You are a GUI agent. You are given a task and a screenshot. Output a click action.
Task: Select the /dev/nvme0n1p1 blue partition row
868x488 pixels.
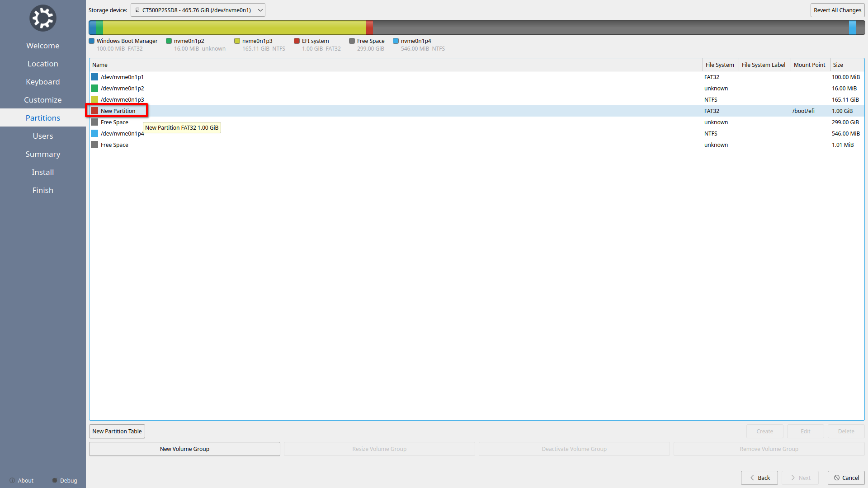pos(122,77)
